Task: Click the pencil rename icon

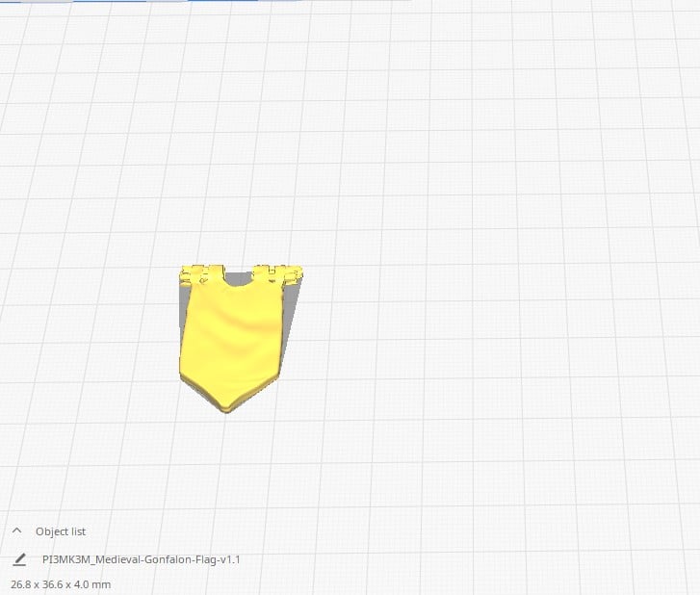Action: coord(19,559)
